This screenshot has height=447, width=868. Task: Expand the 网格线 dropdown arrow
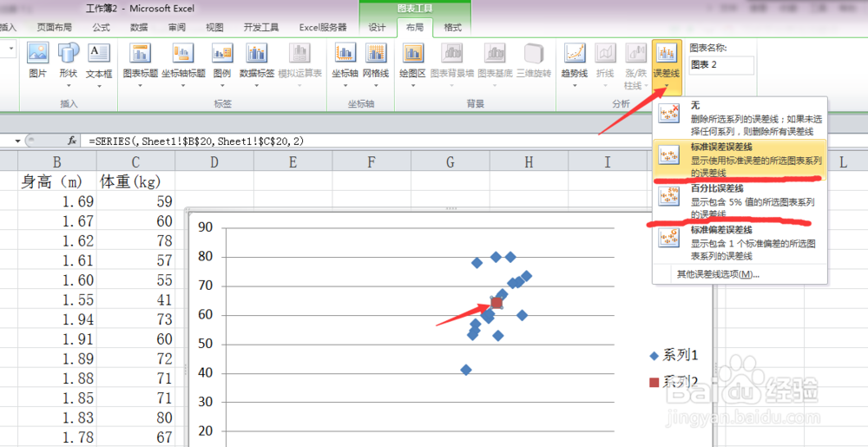[x=376, y=86]
